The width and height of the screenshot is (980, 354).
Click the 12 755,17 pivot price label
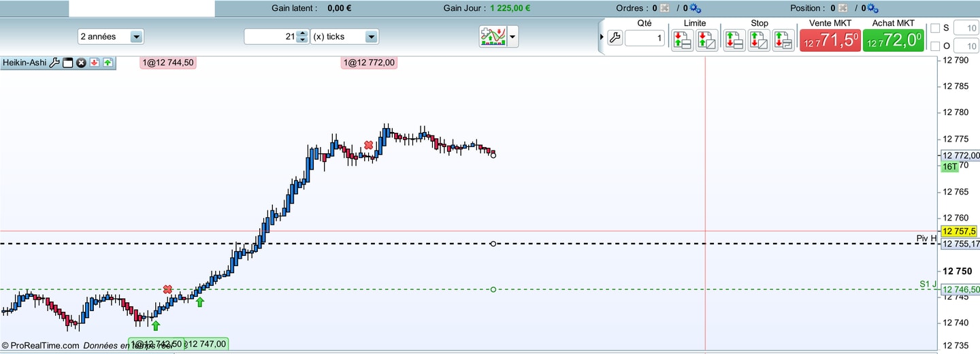coord(960,244)
